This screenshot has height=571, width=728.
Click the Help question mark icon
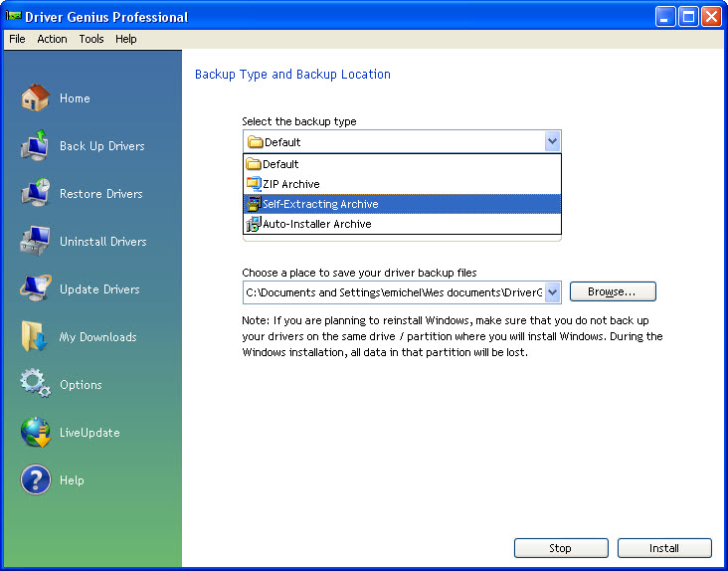click(x=35, y=479)
